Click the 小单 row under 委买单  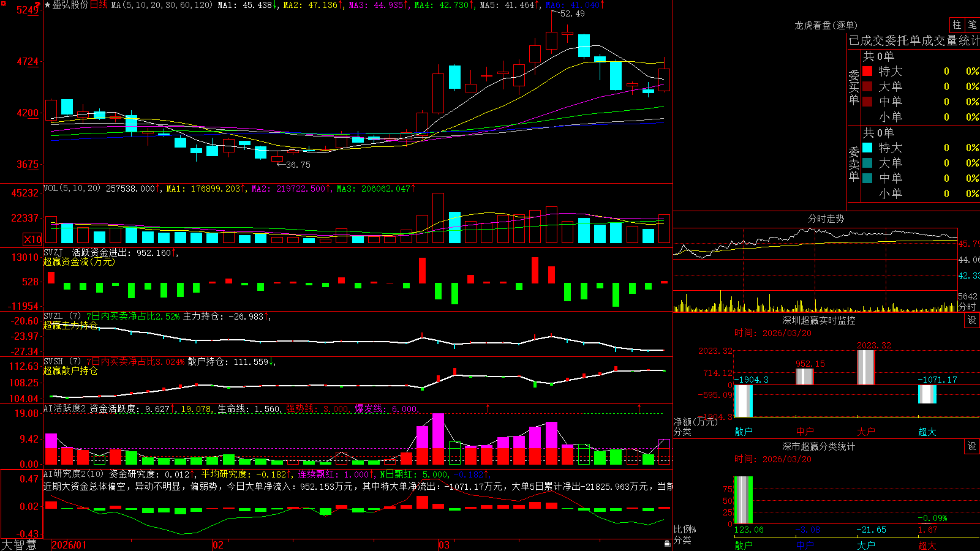coord(921,117)
